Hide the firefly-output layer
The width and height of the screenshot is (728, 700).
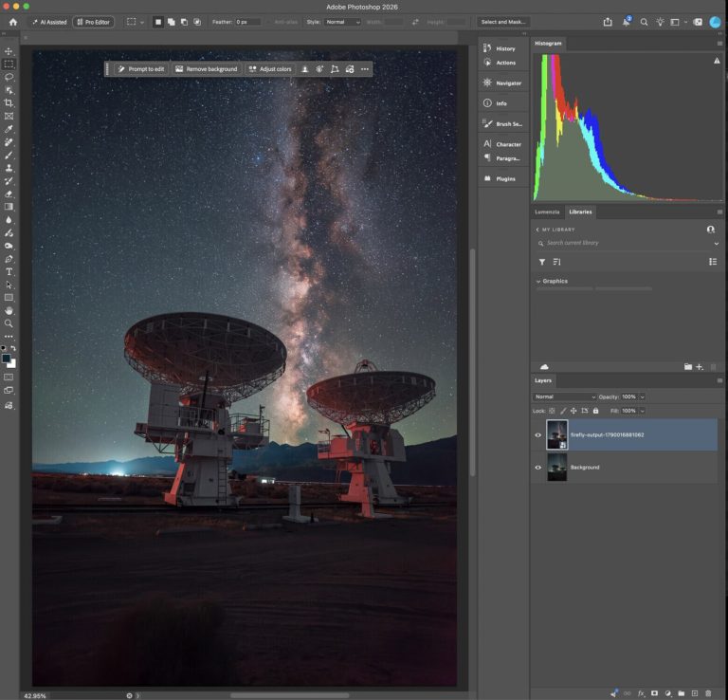click(x=538, y=434)
